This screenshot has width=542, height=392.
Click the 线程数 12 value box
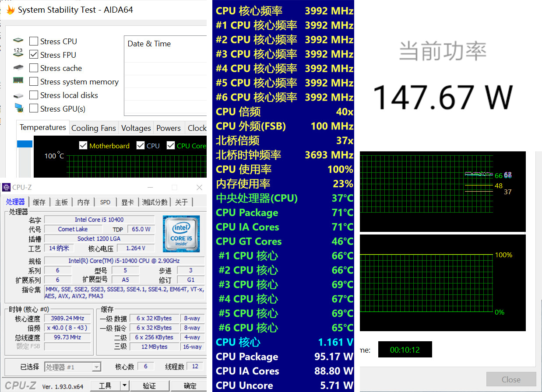tap(195, 367)
